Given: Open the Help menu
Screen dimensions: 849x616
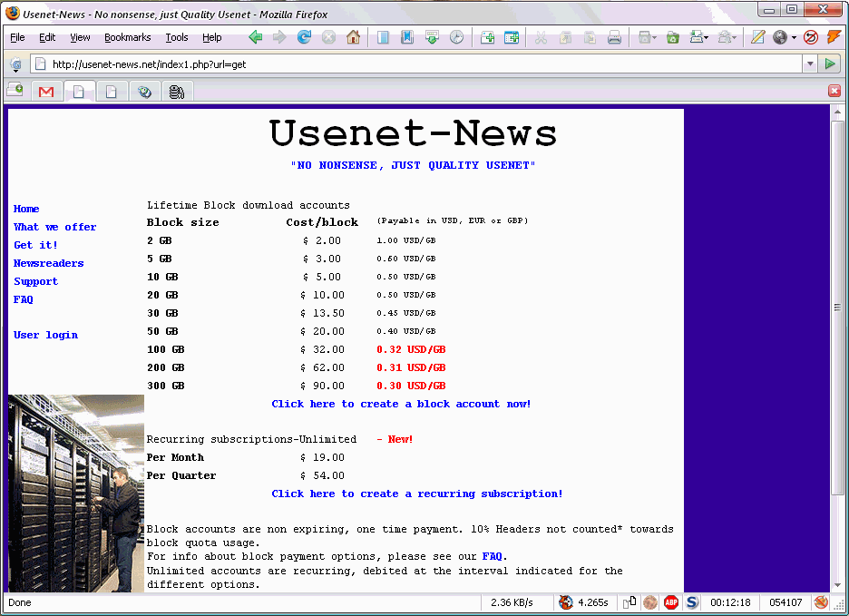Looking at the screenshot, I should (211, 37).
